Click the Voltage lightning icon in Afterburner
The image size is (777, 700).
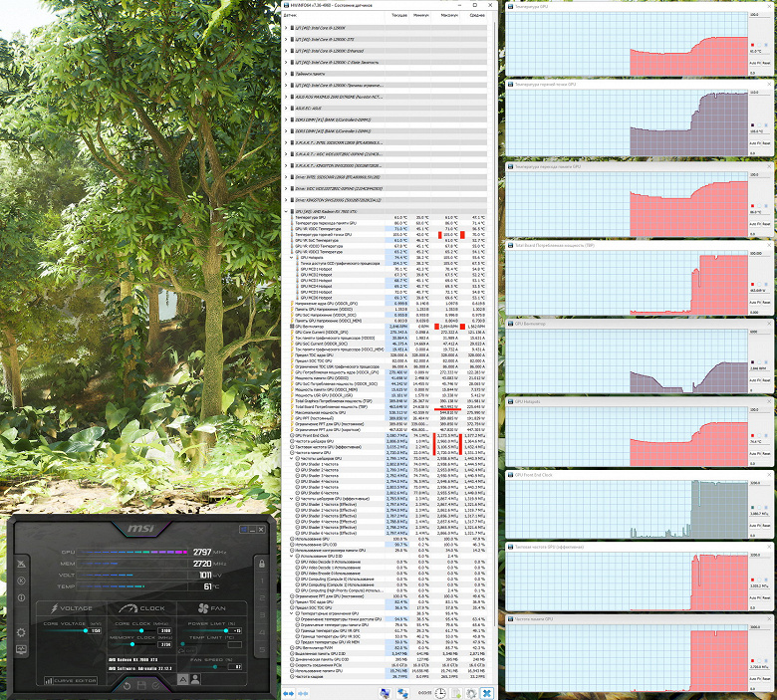55,607
